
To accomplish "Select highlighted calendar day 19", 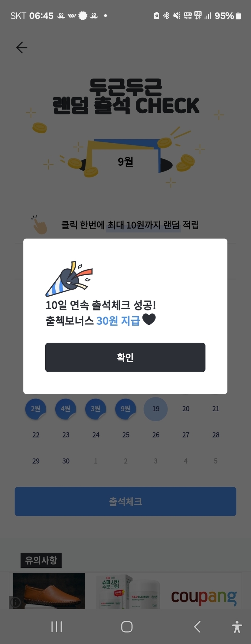I will pyautogui.click(x=155, y=409).
